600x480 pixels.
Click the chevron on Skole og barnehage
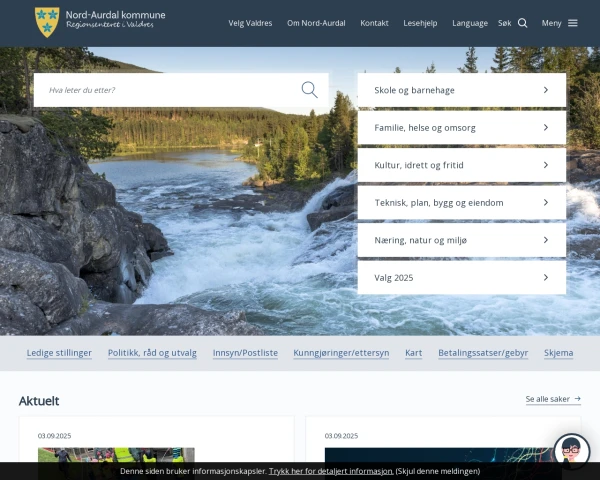pos(546,90)
